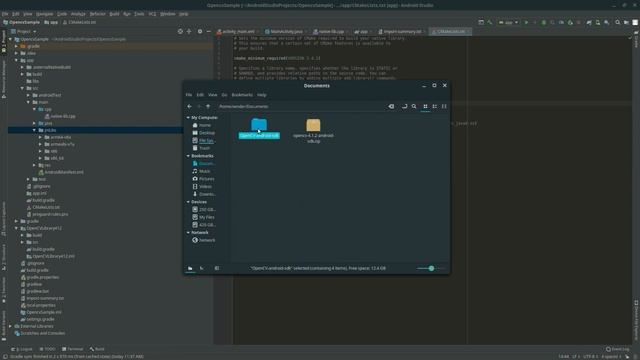Open View menu in Documents window
The width and height of the screenshot is (640, 360).
point(213,95)
